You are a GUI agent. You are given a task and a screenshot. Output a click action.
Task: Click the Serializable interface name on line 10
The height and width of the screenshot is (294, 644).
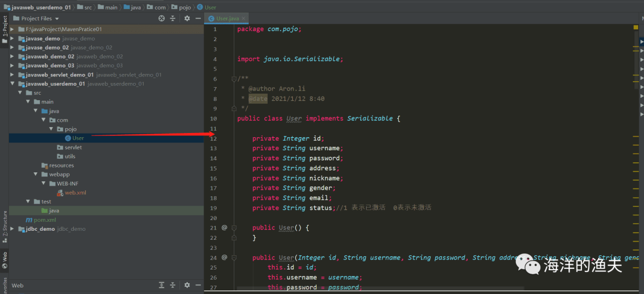click(370, 119)
